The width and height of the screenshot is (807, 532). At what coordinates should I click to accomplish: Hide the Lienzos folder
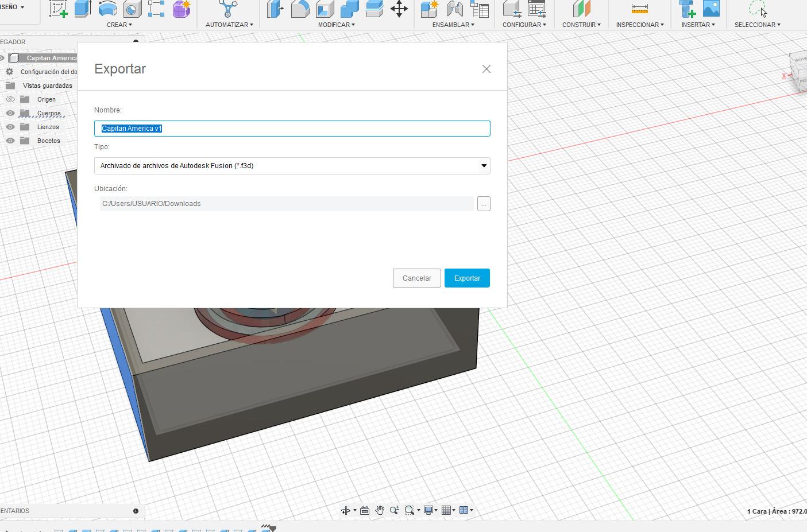[x=10, y=127]
